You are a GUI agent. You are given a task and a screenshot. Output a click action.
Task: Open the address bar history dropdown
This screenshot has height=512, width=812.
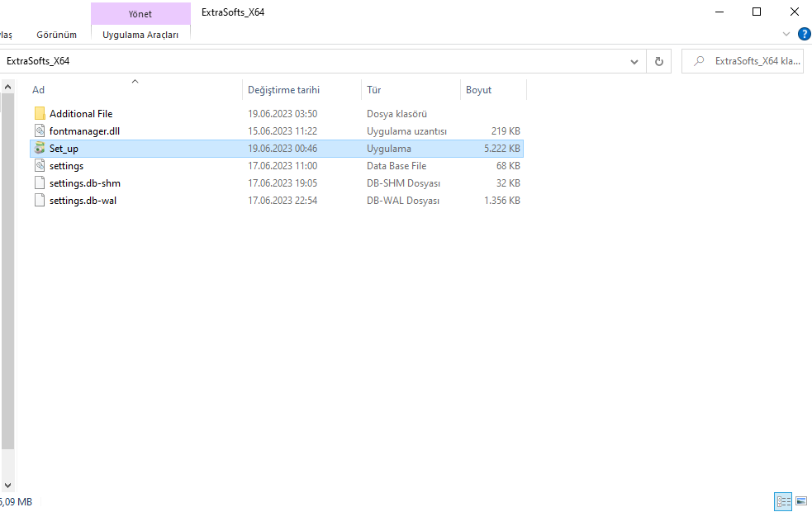point(634,62)
